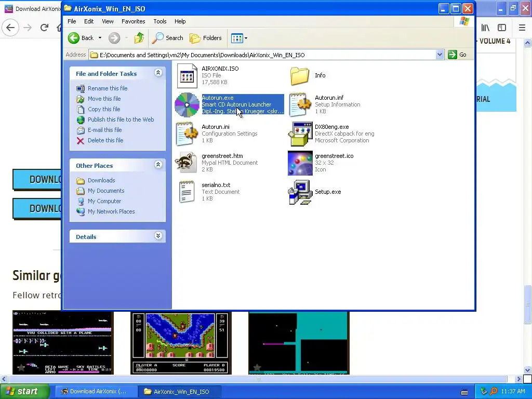This screenshot has height=399, width=532.
Task: Select the greenstreet.htm raccoon icon
Action: [186, 163]
